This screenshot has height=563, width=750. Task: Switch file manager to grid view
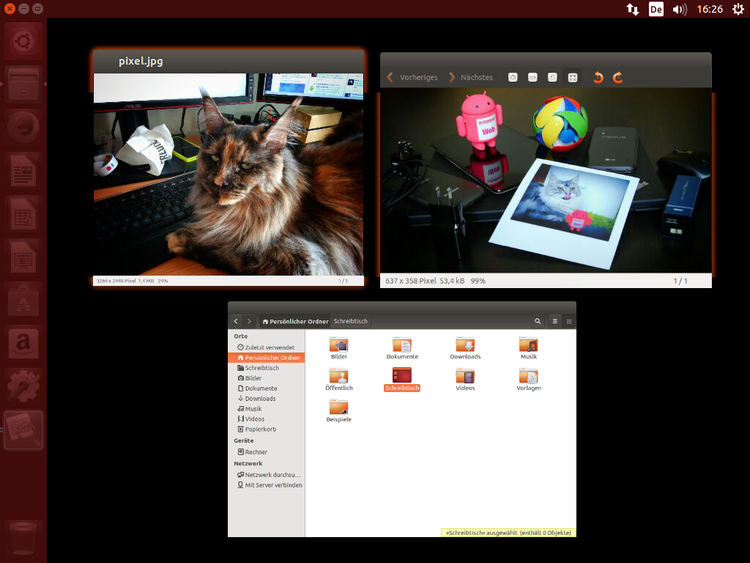point(569,321)
